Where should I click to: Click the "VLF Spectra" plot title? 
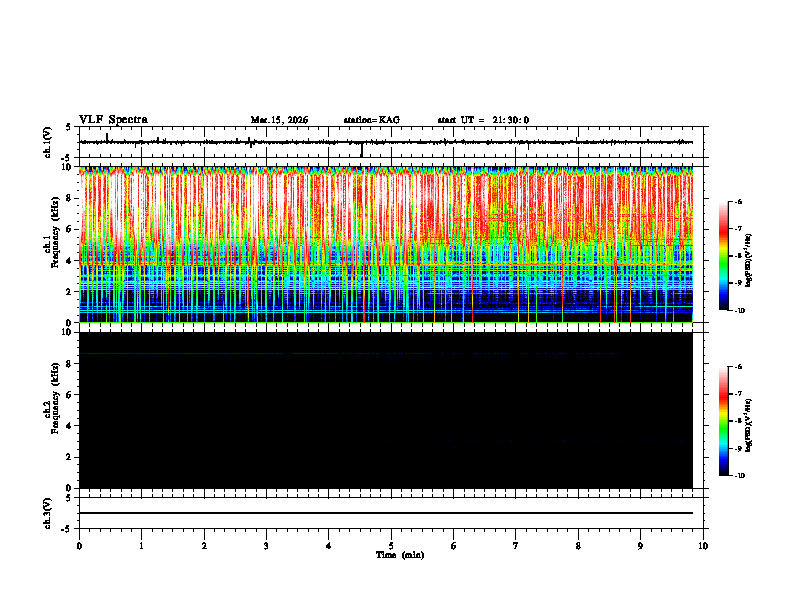[113, 120]
